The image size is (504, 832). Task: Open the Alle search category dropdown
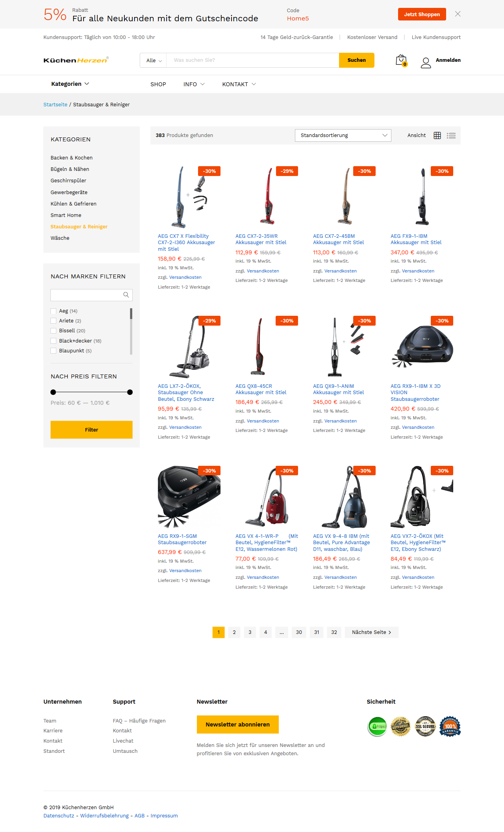click(x=154, y=60)
